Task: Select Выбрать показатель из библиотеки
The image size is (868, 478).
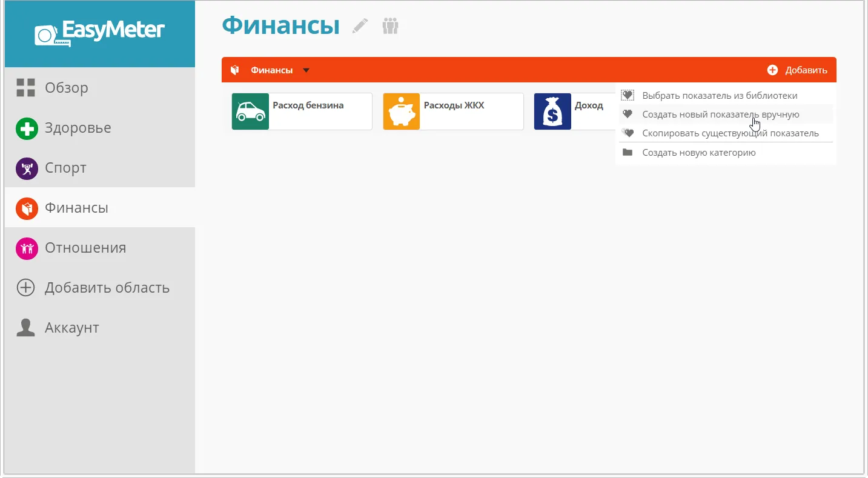Action: (718, 95)
